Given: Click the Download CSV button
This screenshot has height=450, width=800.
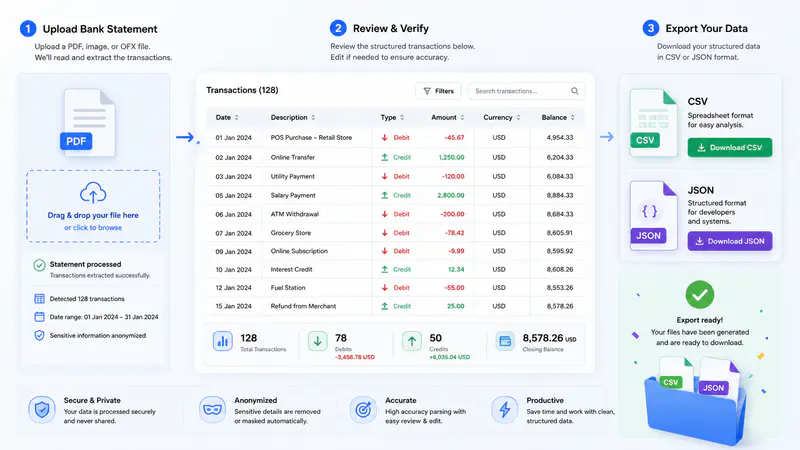Looking at the screenshot, I should click(730, 147).
